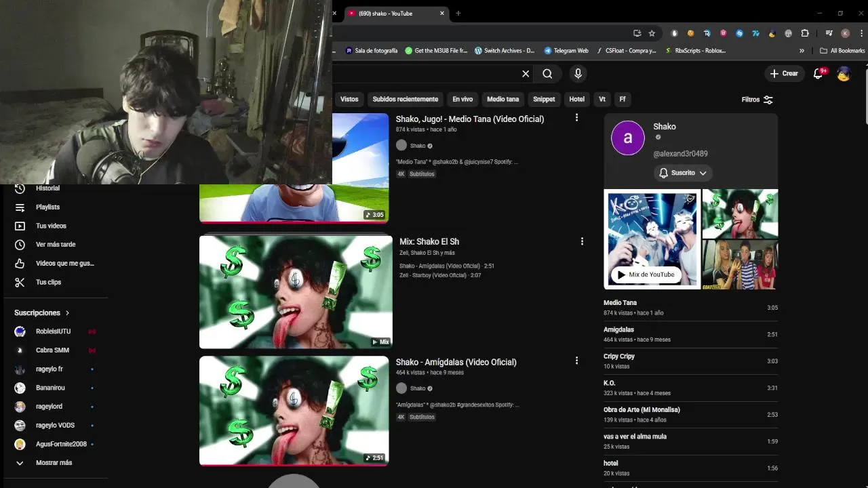
Task: Clear the YouTube search box text
Action: coord(526,74)
